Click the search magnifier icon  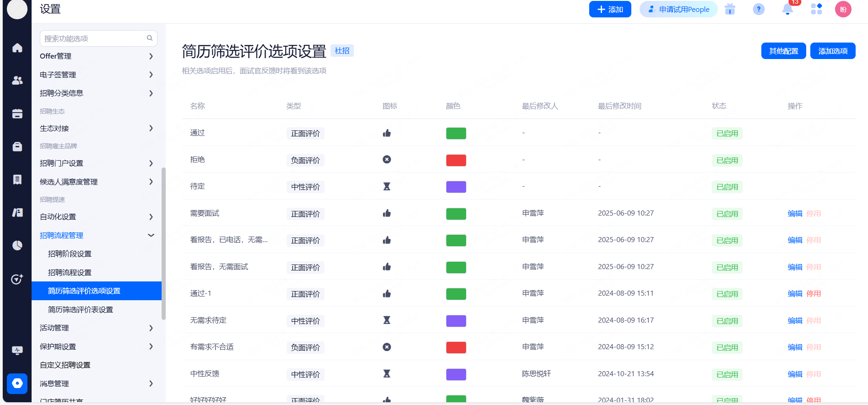point(149,38)
